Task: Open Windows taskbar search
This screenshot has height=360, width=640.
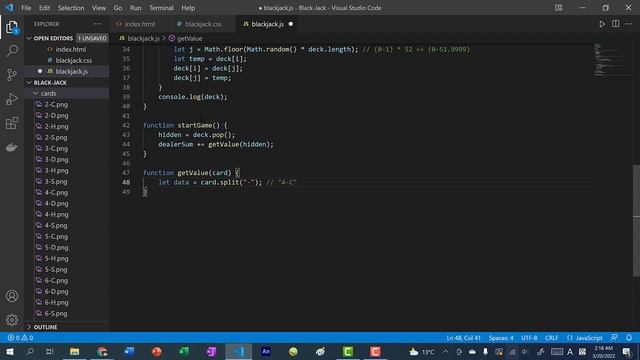Action: tap(30, 351)
